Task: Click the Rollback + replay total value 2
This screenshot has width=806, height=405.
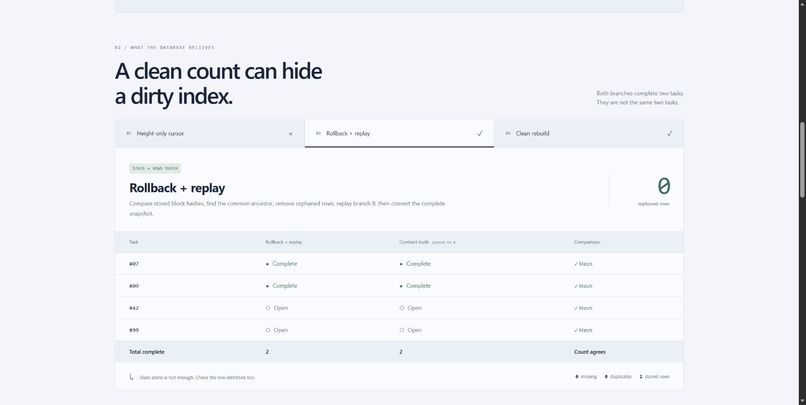Action: point(267,352)
